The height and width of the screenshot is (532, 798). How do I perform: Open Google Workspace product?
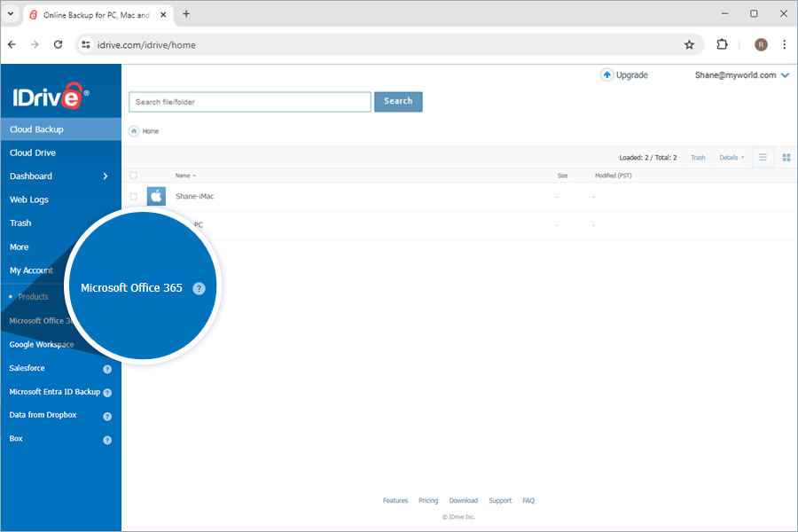pos(41,345)
